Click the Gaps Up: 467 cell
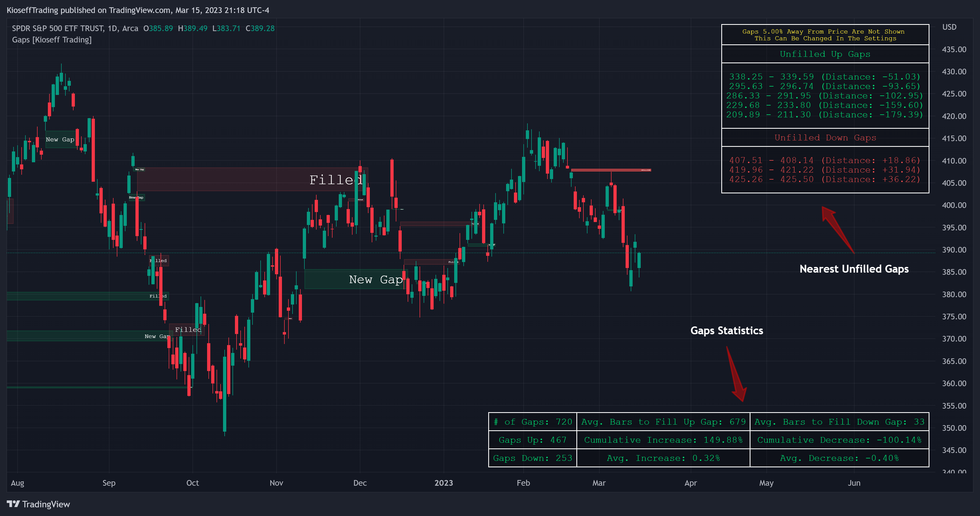 pyautogui.click(x=533, y=440)
